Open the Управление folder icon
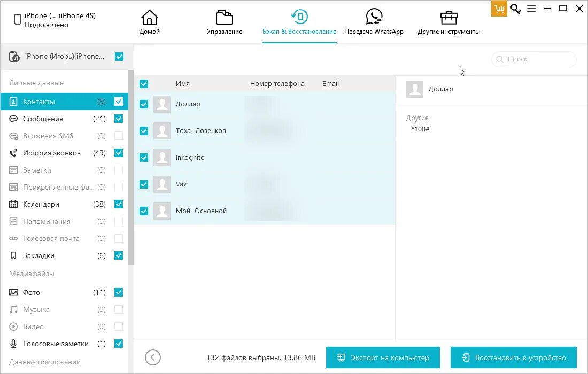This screenshot has height=374, width=588. 225,18
